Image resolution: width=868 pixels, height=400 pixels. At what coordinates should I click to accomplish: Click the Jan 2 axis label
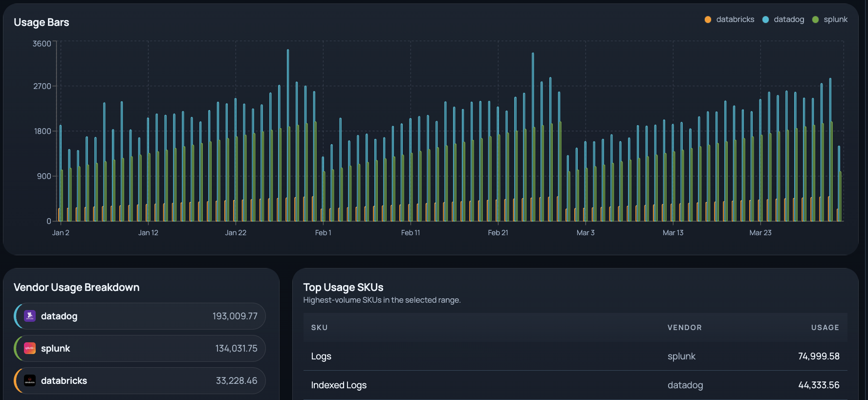61,233
